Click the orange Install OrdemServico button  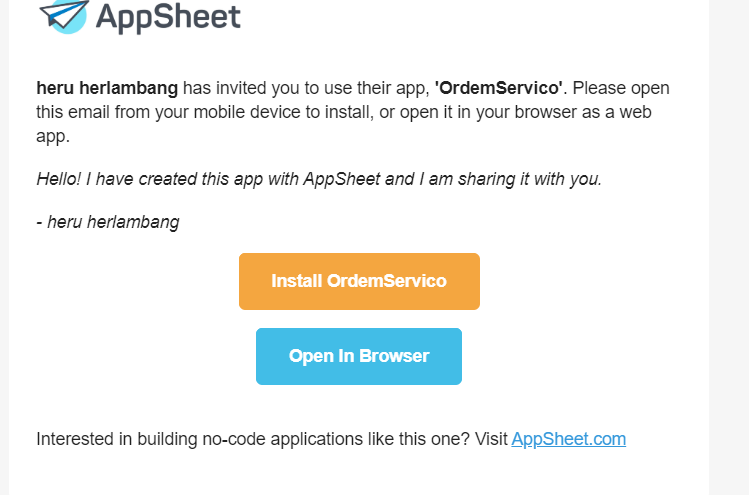pos(359,281)
